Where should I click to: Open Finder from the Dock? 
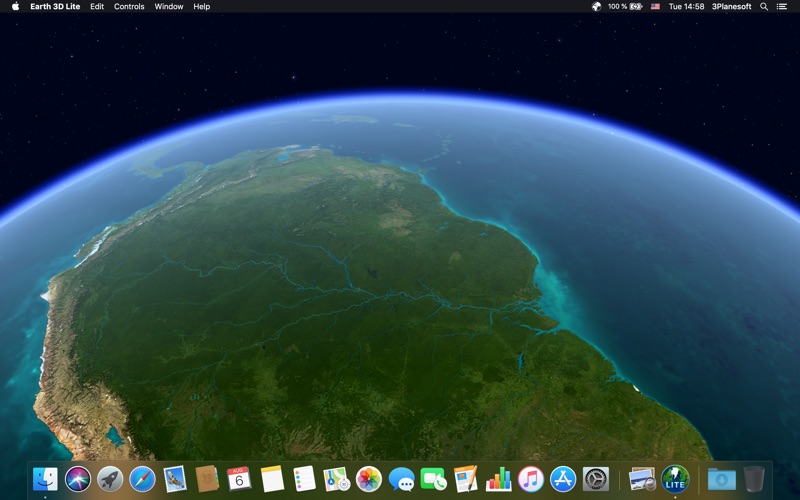tap(45, 480)
